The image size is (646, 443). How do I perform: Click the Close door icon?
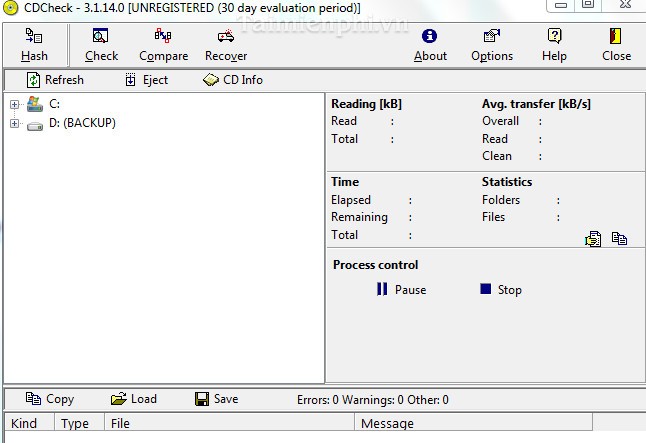coord(616,37)
